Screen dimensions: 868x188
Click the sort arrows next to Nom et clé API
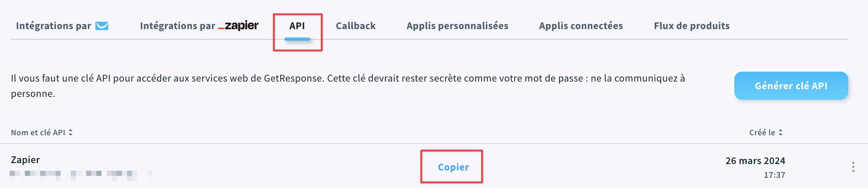71,133
